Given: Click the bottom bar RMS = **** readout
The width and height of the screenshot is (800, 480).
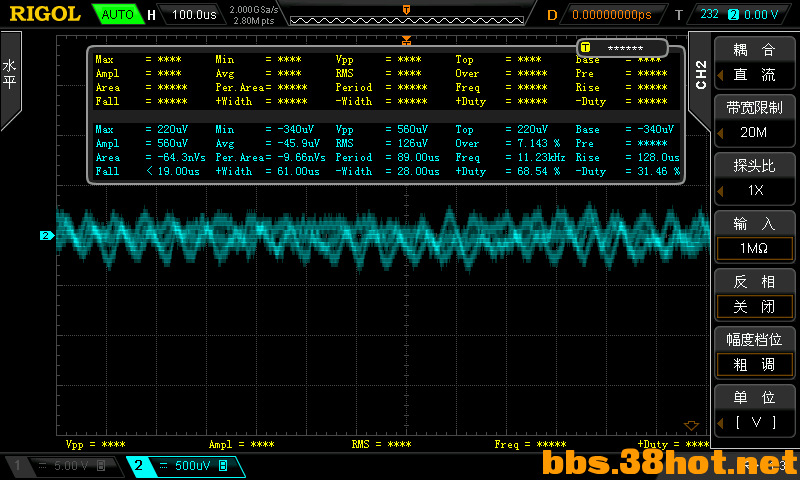Looking at the screenshot, I should pos(381,445).
